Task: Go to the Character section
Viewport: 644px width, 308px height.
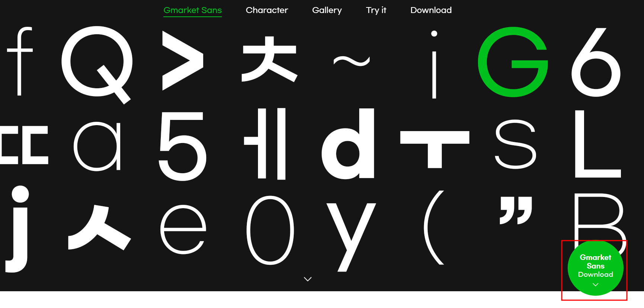Action: (x=267, y=10)
